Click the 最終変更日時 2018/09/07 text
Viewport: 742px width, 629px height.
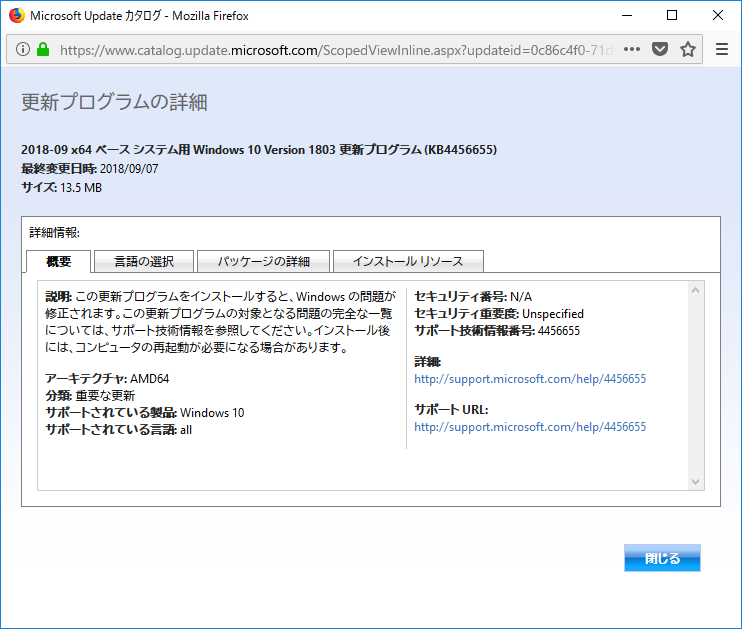(x=89, y=168)
